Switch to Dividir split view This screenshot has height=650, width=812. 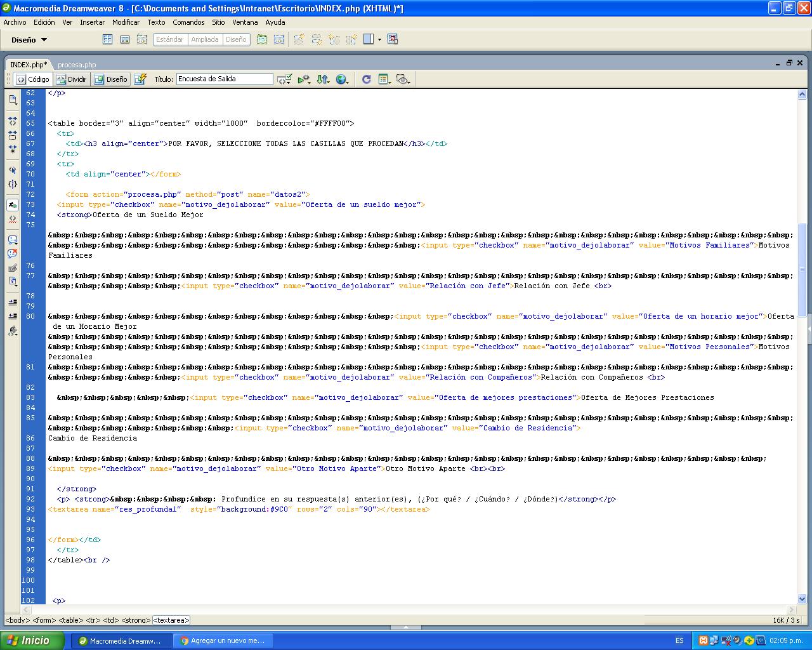click(71, 79)
